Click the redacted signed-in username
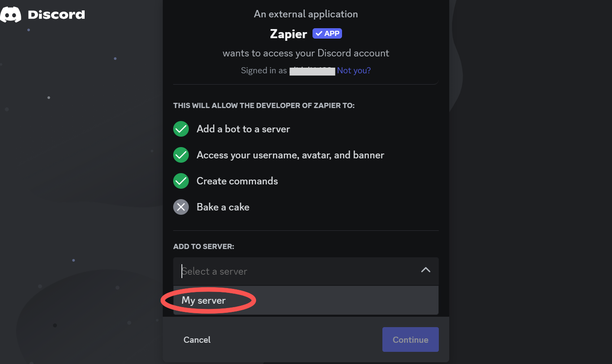Image resolution: width=612 pixels, height=364 pixels. click(x=313, y=71)
